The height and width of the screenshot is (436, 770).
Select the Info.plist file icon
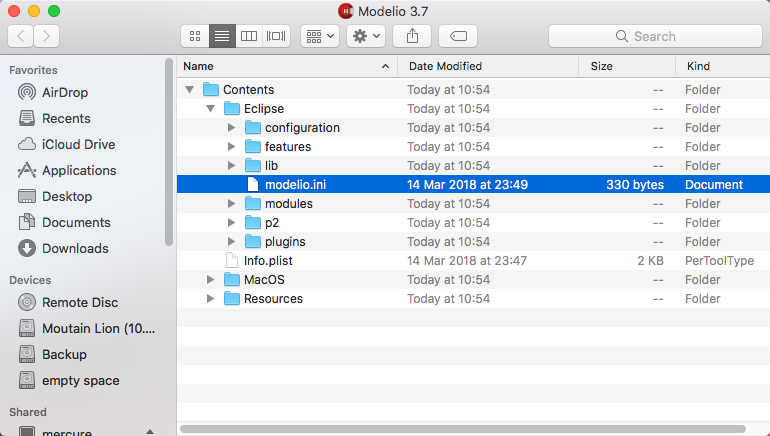click(x=232, y=261)
